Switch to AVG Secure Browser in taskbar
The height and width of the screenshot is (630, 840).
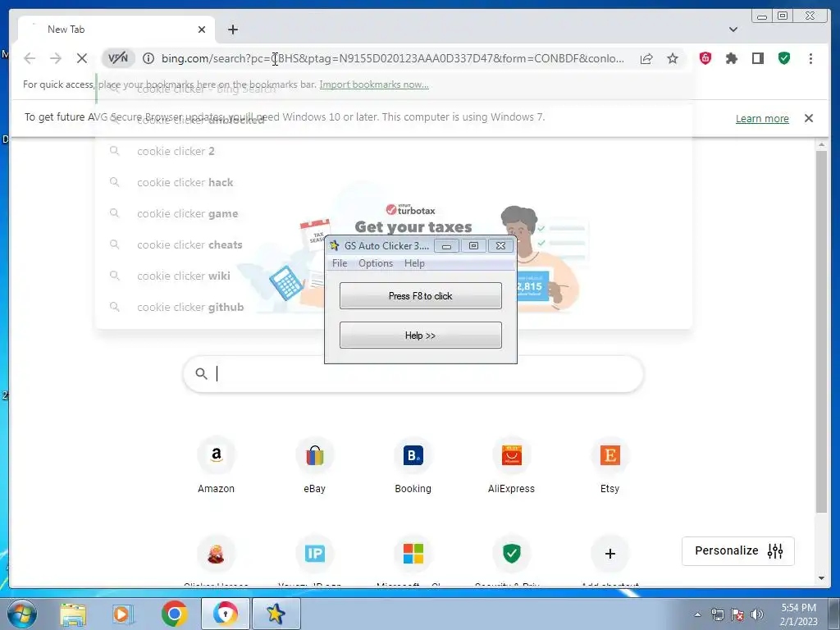[225, 614]
